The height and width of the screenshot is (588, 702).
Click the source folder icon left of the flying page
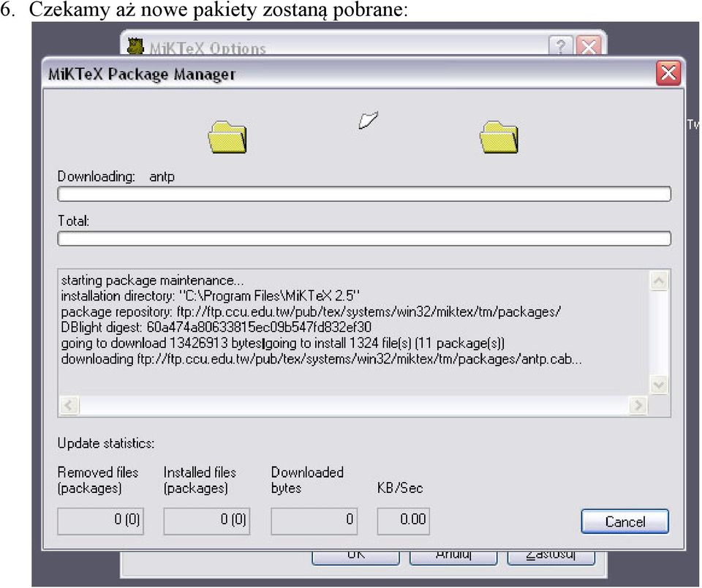click(x=227, y=137)
